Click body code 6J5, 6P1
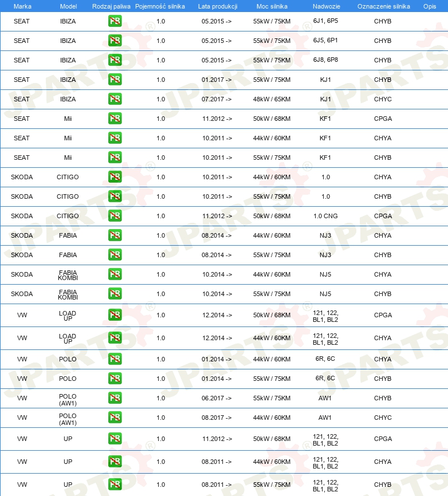This screenshot has width=448, height=496. [x=325, y=41]
